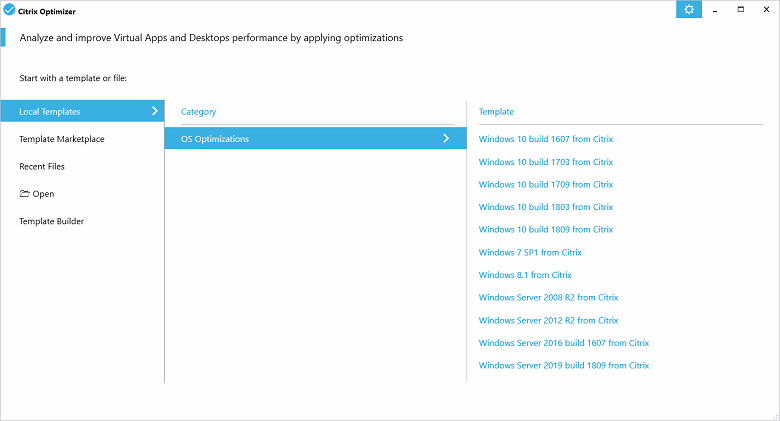Open the Template Marketplace section
The height and width of the screenshot is (421, 780).
61,139
